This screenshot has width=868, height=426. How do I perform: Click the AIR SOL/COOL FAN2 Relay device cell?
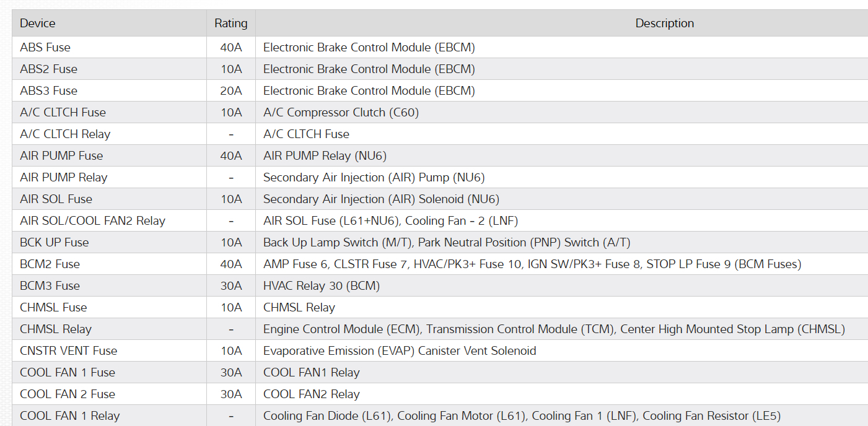tap(92, 220)
